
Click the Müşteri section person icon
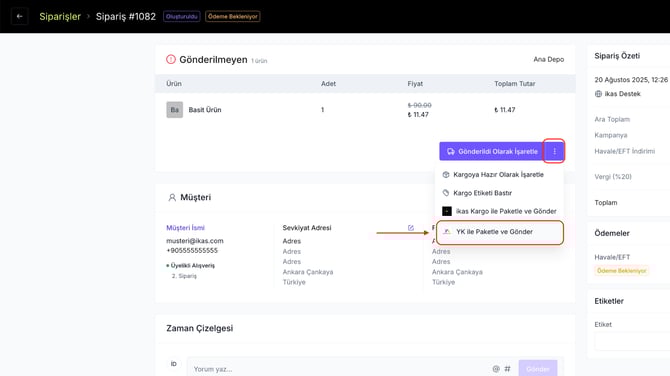point(172,197)
